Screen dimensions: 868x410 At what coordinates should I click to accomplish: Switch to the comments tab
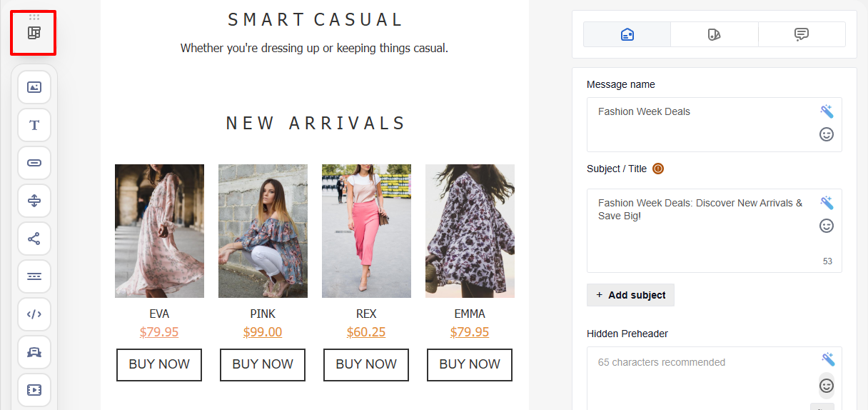tap(802, 34)
